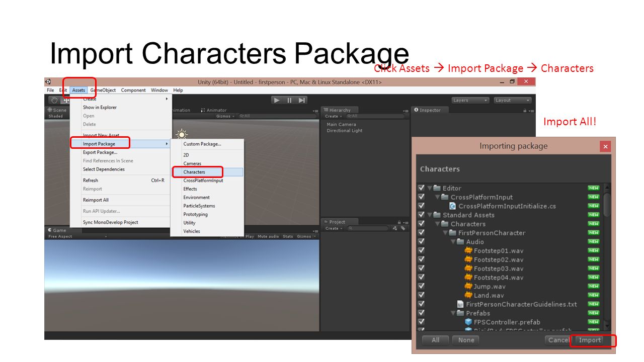Click the Step frame button

(x=301, y=100)
